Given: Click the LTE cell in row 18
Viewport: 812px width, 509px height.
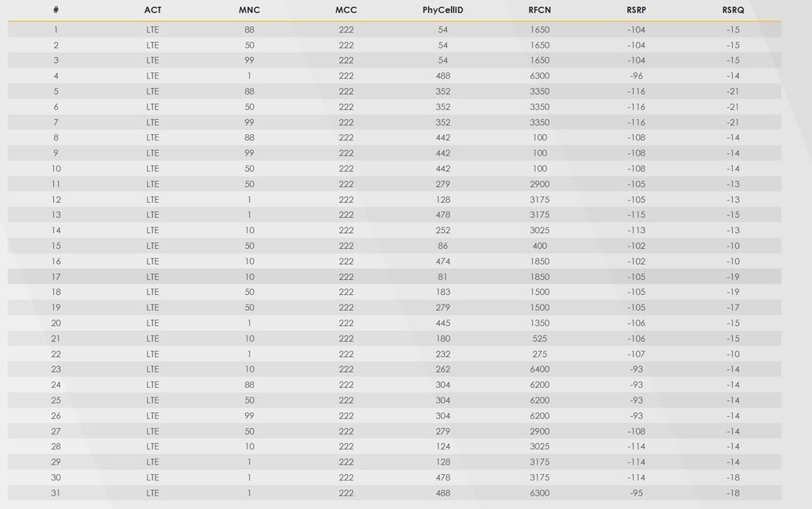Looking at the screenshot, I should tap(152, 293).
